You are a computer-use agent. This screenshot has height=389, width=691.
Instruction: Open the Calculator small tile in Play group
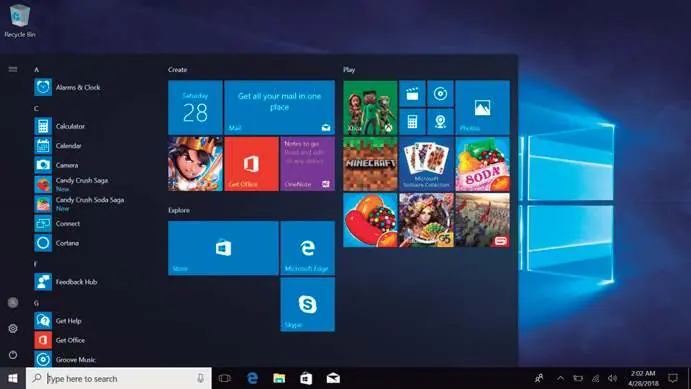coord(412,122)
